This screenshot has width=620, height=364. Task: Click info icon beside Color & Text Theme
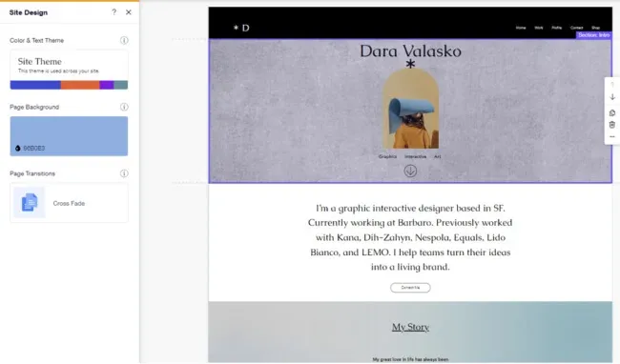pos(124,40)
